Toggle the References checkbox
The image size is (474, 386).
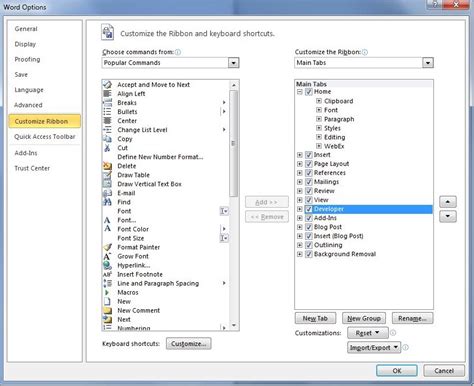click(309, 173)
